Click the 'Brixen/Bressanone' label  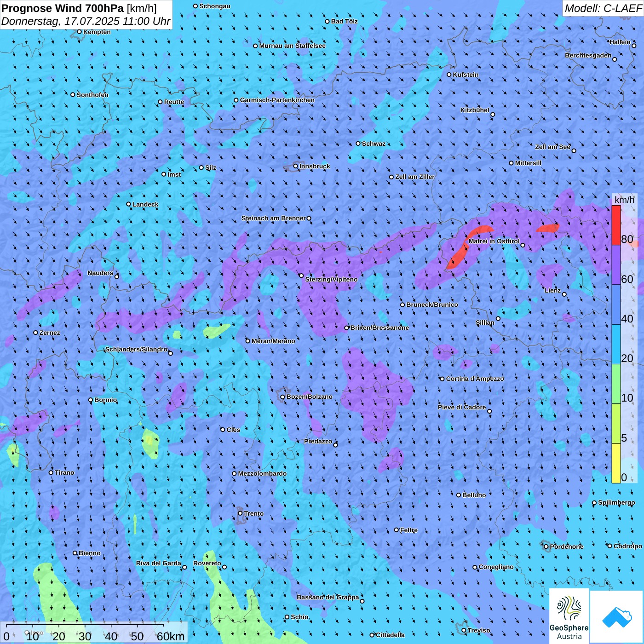pyautogui.click(x=379, y=328)
